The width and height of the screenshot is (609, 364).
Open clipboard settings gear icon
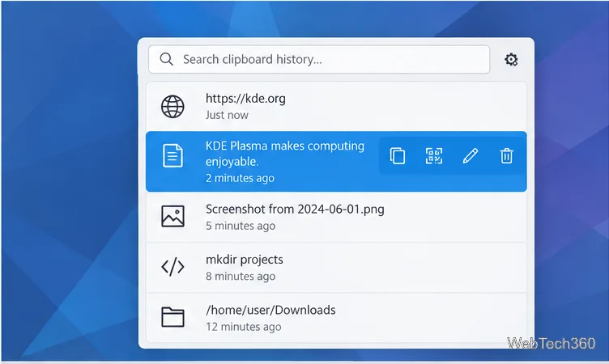point(511,59)
